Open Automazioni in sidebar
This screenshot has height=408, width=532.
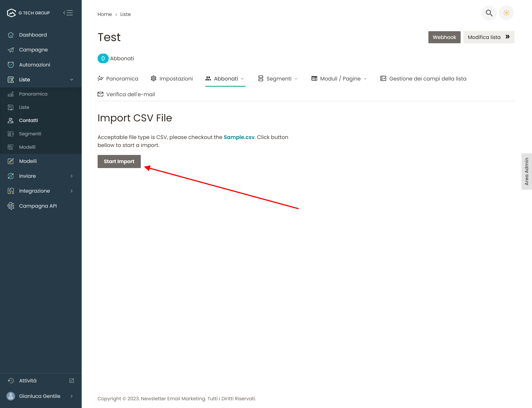34,65
